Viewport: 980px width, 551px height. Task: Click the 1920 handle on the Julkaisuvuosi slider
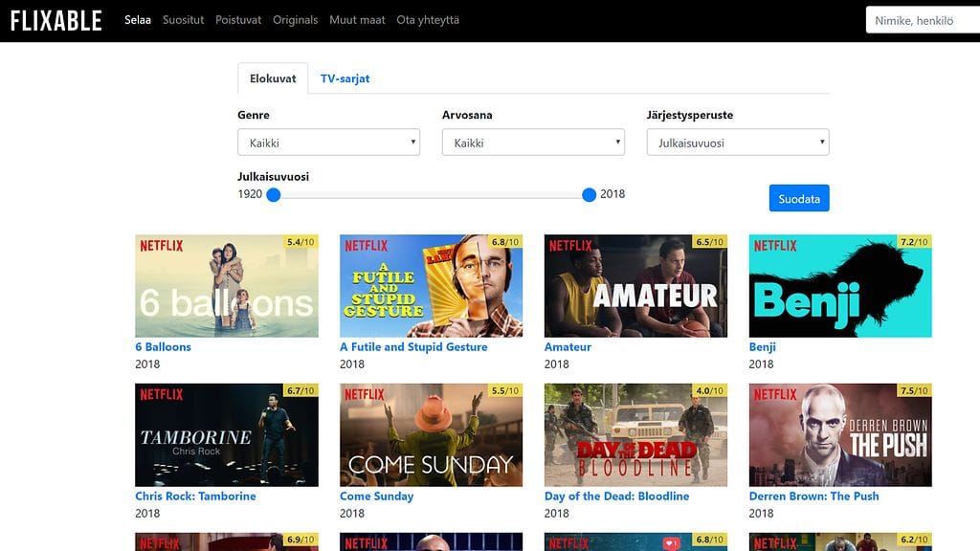pyautogui.click(x=275, y=194)
